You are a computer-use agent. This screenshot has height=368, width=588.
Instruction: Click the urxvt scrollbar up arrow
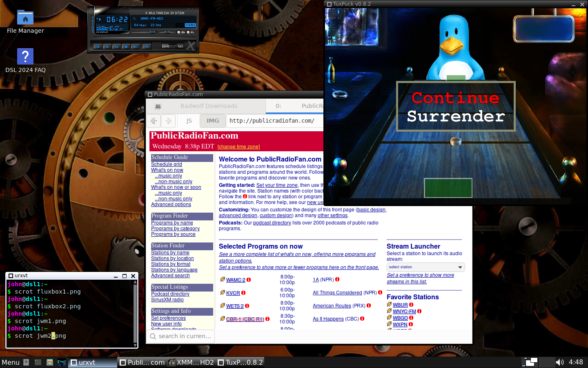click(135, 282)
